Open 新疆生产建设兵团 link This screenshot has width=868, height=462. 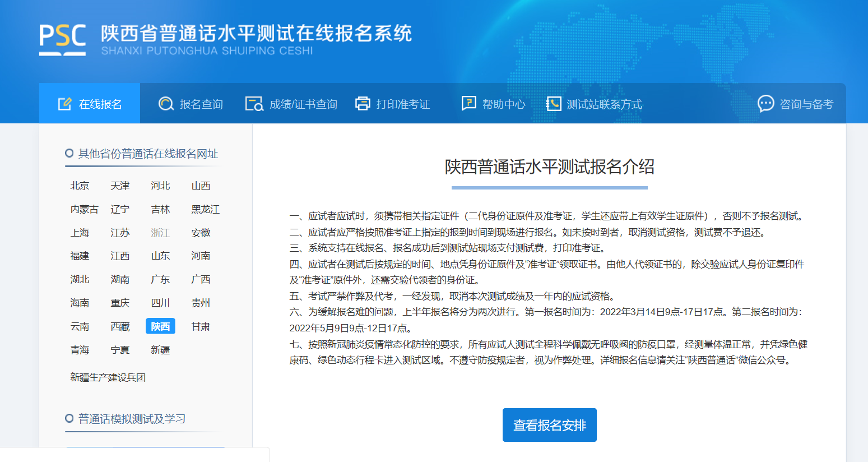tap(108, 377)
